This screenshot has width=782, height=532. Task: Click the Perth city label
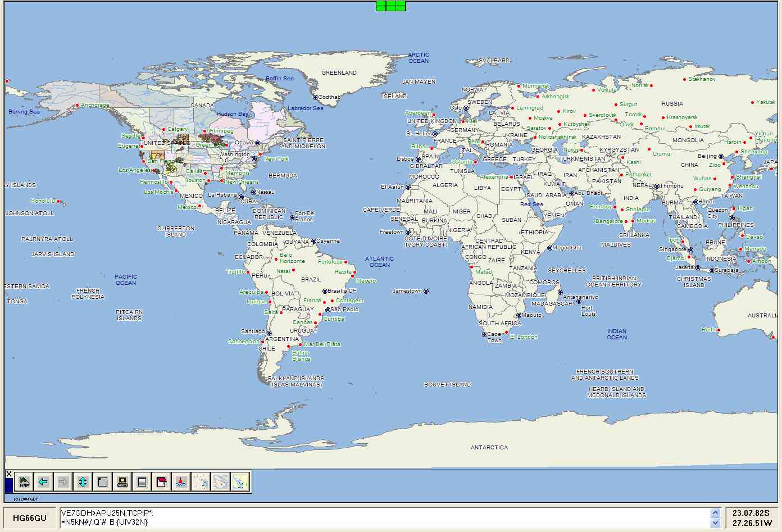tap(708, 330)
